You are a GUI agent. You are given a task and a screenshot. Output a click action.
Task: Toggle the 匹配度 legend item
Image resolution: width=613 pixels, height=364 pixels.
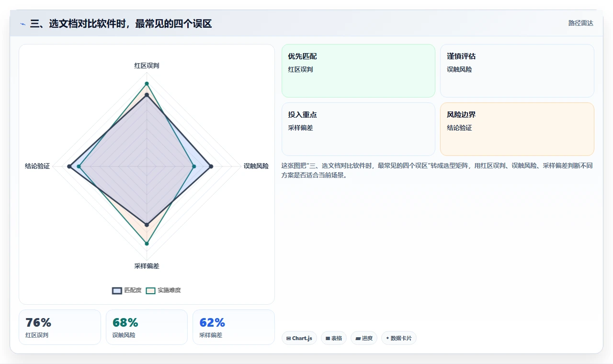[127, 290]
